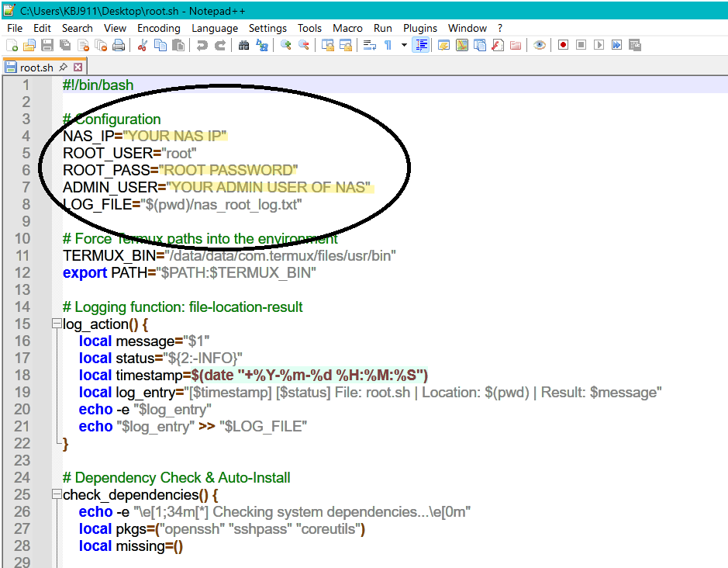Click the Zoom In magnifier icon
The width and height of the screenshot is (728, 568).
click(x=286, y=46)
